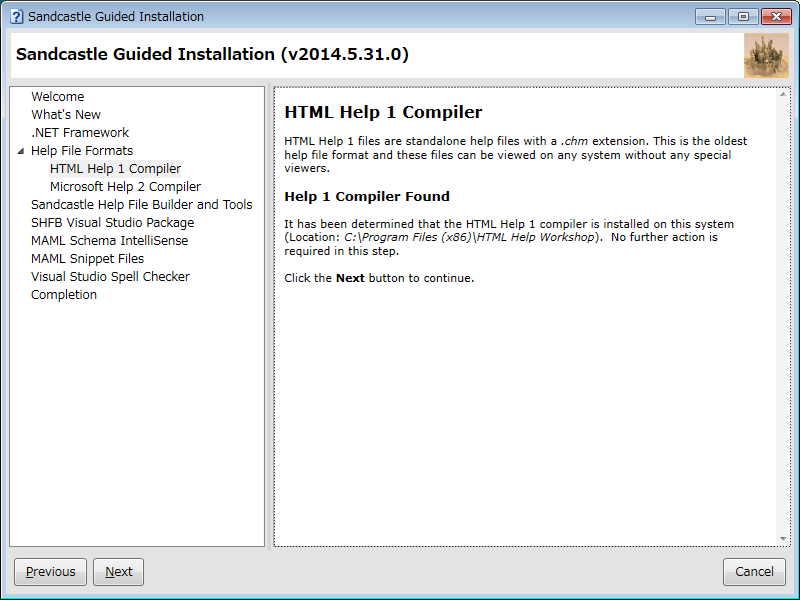Open MAML Schema IntelliSense step
Viewport: 800px width, 600px height.
click(109, 240)
